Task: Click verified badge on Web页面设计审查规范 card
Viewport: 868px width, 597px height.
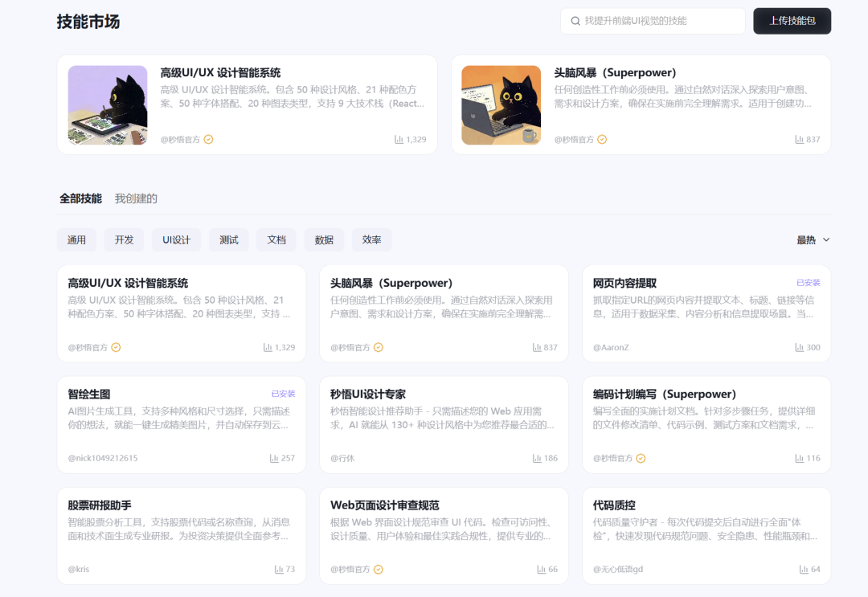Action: (379, 569)
